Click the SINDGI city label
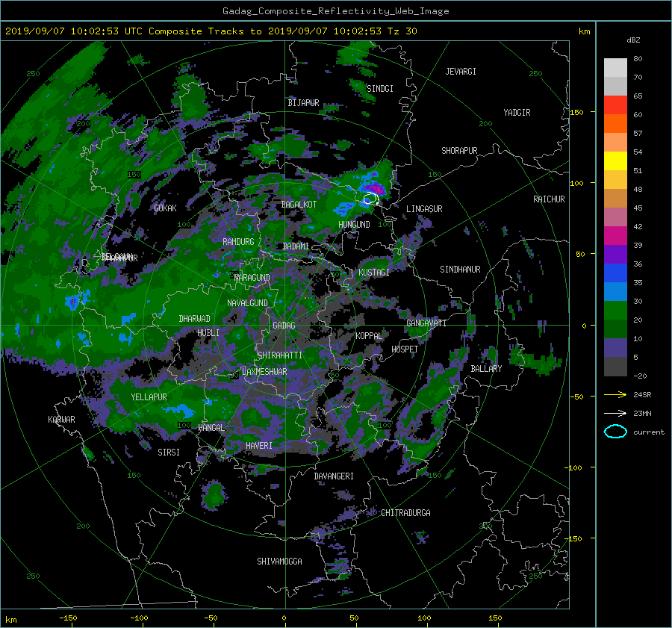Screen dimensions: 672x628 pyautogui.click(x=380, y=89)
